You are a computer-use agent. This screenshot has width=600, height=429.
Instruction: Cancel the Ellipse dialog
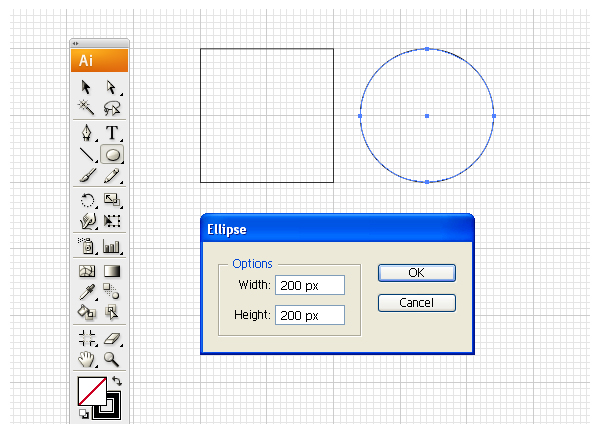tap(416, 303)
